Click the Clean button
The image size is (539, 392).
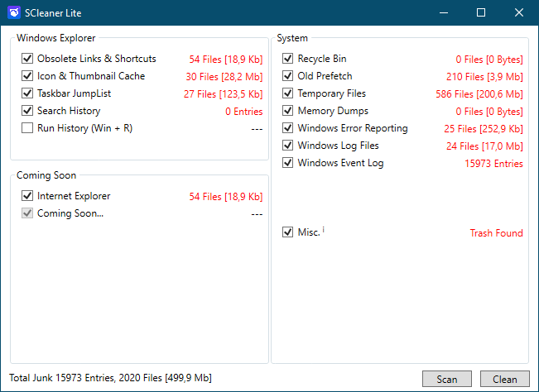tap(504, 379)
